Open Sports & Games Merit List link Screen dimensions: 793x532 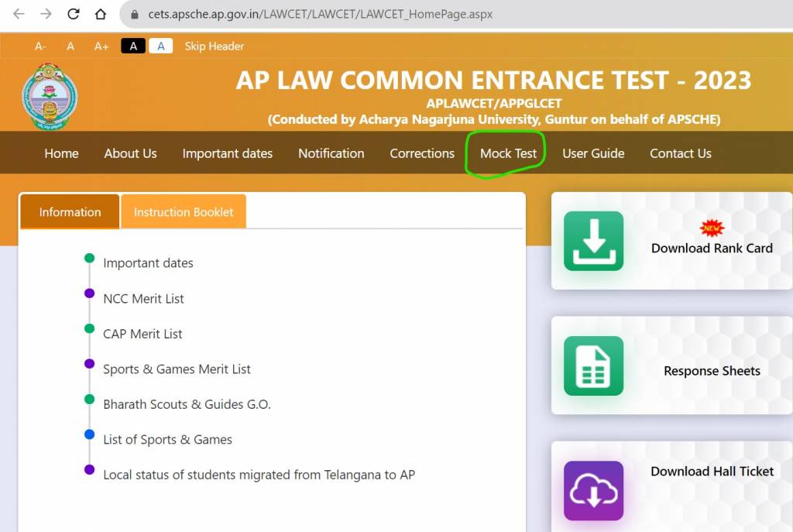(177, 369)
